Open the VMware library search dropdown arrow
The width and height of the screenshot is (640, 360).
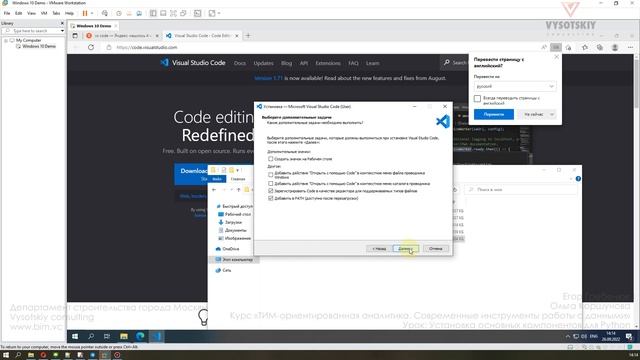pos(62,31)
